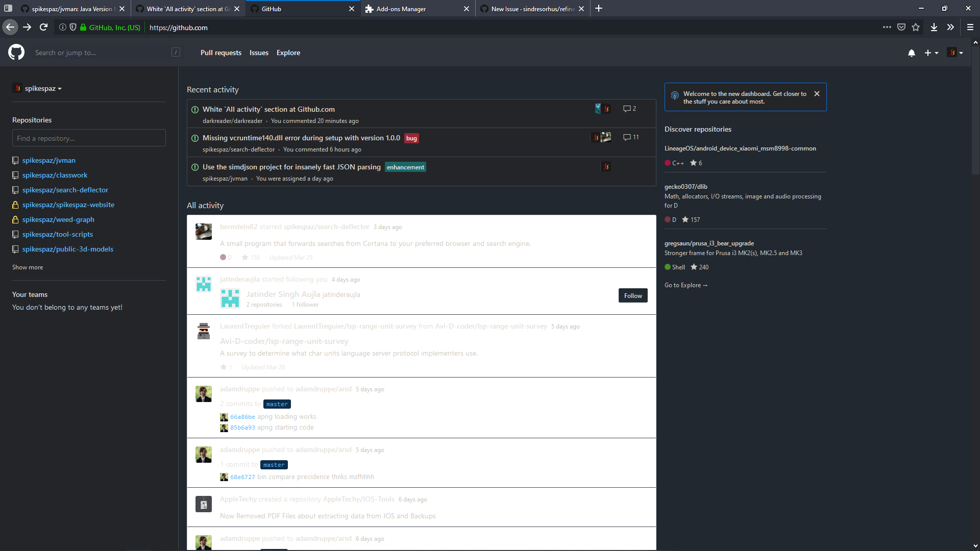Open Go to Explore link
This screenshot has width=980, height=551.
tap(685, 285)
